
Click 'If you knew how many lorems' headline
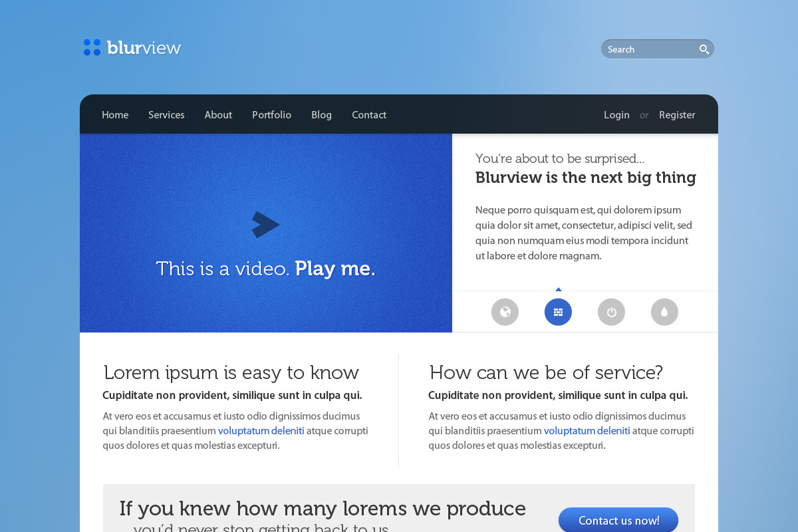(323, 509)
